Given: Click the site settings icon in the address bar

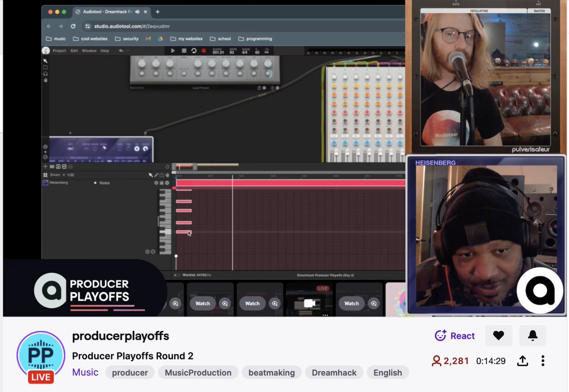Looking at the screenshot, I should tap(87, 27).
